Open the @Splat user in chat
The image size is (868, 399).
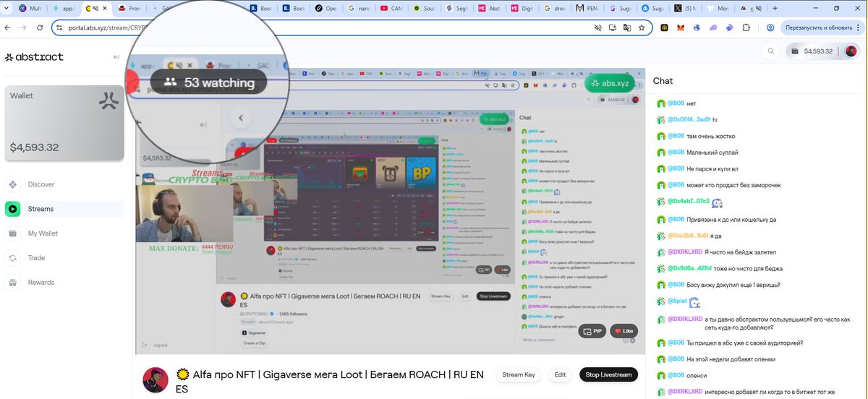pyautogui.click(x=676, y=301)
